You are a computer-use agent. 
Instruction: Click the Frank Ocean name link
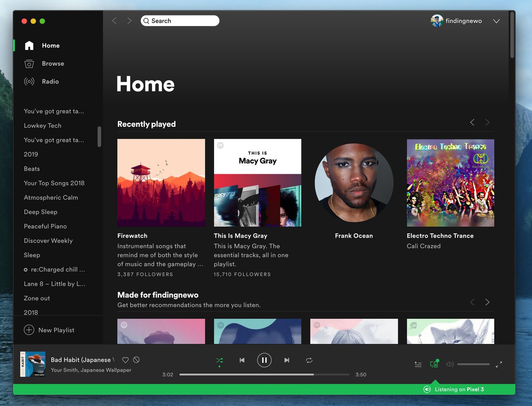tap(354, 236)
